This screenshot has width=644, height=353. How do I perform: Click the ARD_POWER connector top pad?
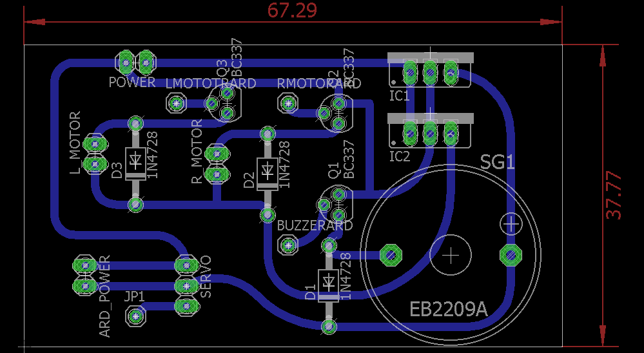click(x=85, y=265)
